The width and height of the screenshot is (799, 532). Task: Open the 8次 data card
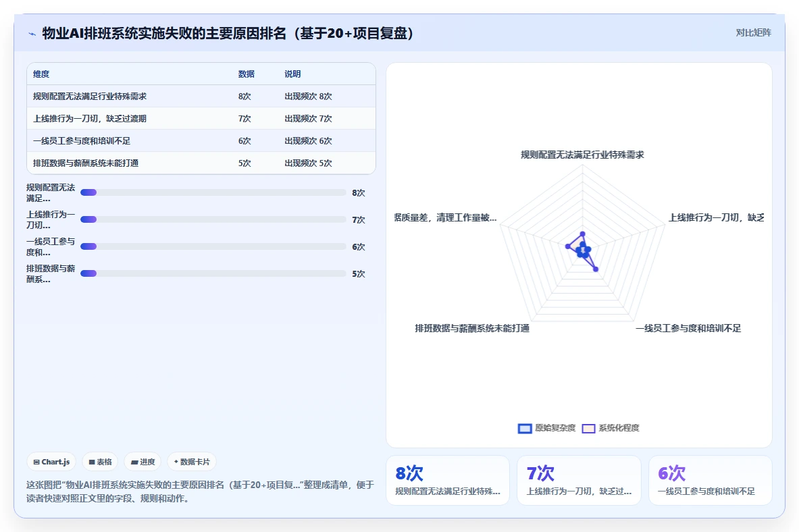[x=448, y=481]
